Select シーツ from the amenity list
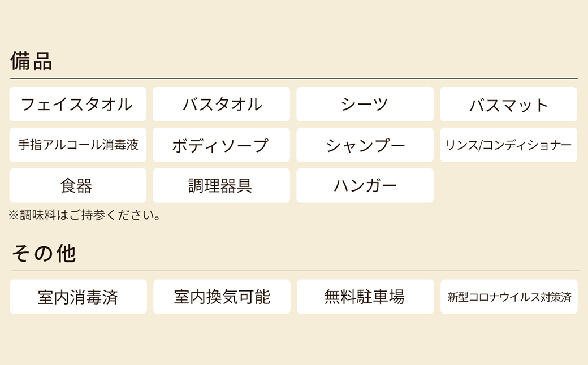This screenshot has height=365, width=588. (365, 104)
